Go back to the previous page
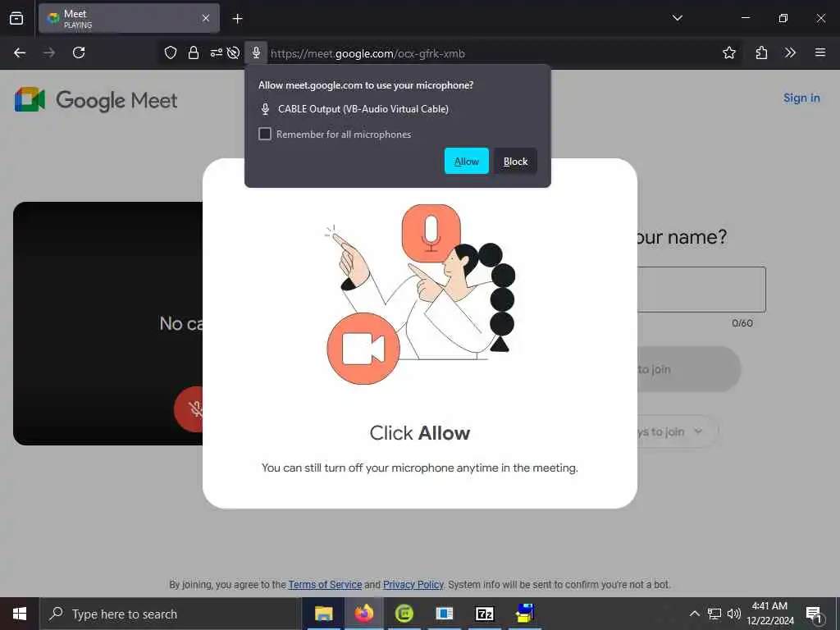 coord(20,52)
